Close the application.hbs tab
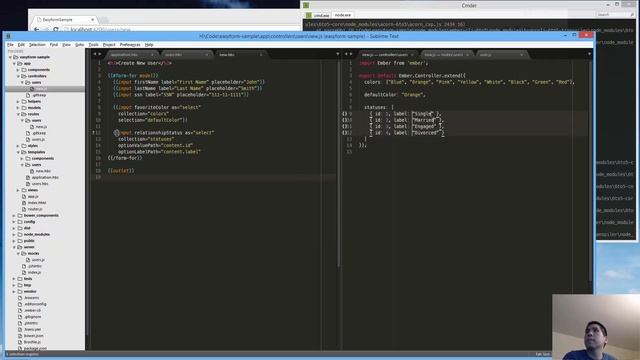Image resolution: width=640 pixels, height=360 pixels. [x=153, y=55]
